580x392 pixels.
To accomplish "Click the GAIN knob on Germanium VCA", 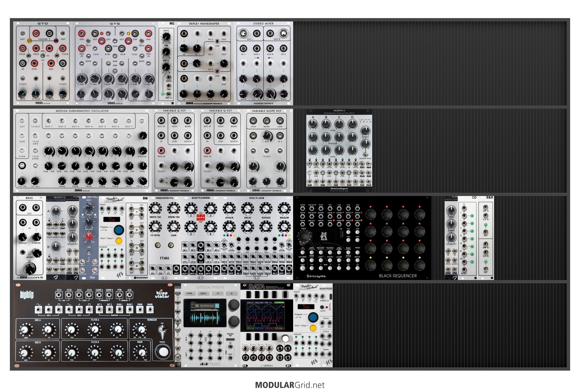I will [x=174, y=227].
